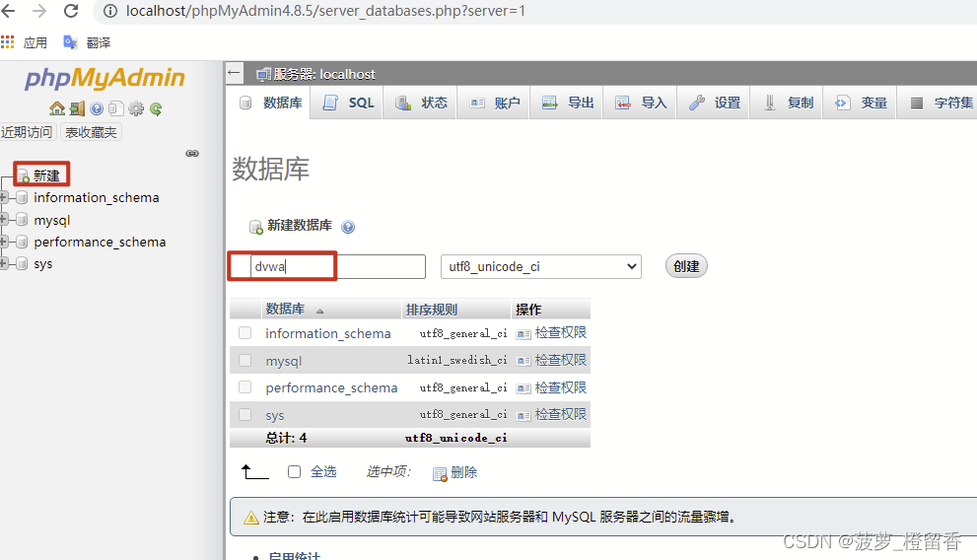Image resolution: width=977 pixels, height=560 pixels.
Task: Click the site info icon in address bar
Action: [x=110, y=11]
